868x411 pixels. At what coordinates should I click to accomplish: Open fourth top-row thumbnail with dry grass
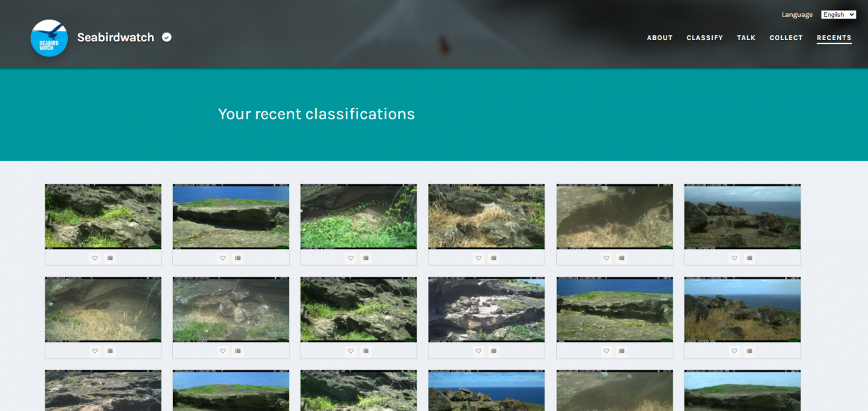pos(486,216)
